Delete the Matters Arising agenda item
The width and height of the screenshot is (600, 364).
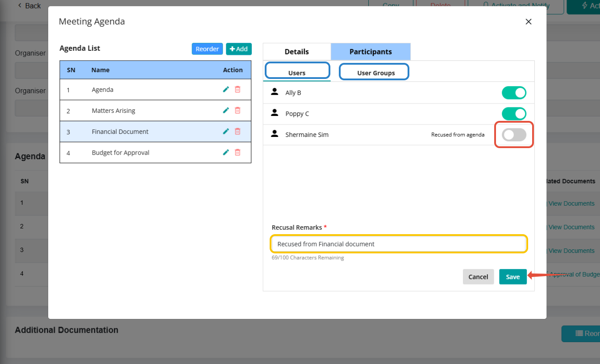point(237,110)
